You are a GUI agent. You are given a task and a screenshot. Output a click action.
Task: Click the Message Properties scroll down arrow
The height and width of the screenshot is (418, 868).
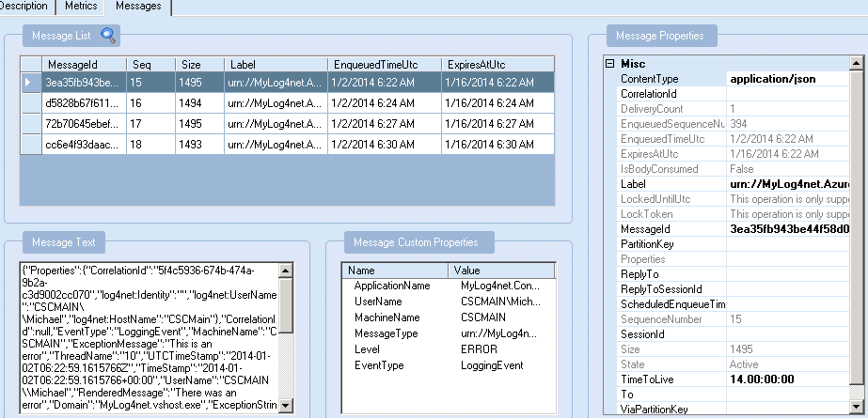coord(856,408)
